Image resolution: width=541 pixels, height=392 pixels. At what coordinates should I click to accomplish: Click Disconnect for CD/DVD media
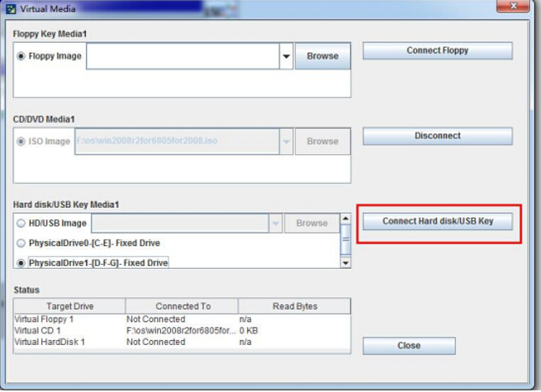tap(438, 135)
